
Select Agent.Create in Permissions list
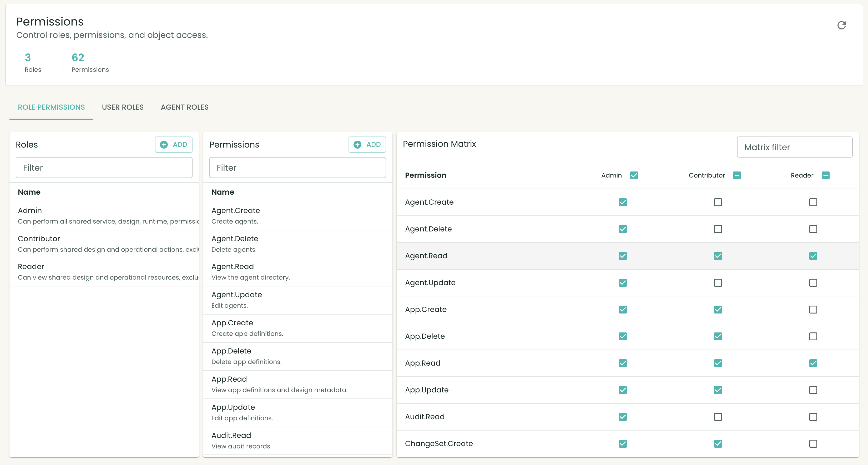297,216
